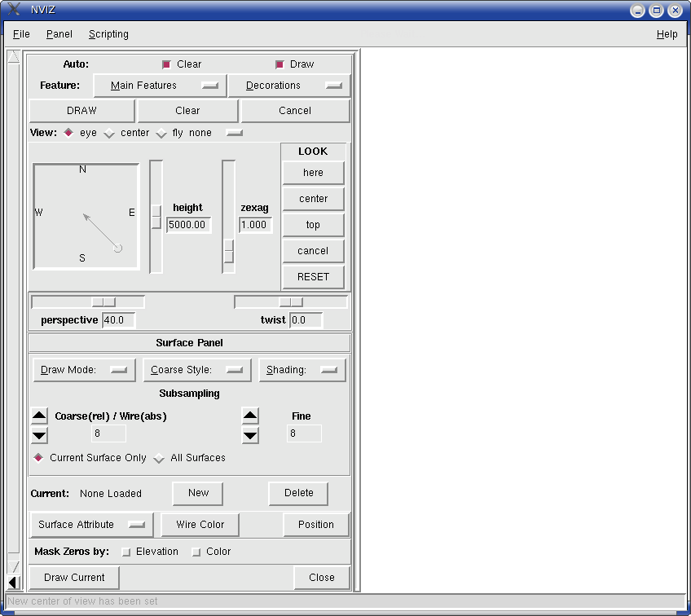Image resolution: width=691 pixels, height=616 pixels.
Task: Click the New surface button
Action: point(198,493)
